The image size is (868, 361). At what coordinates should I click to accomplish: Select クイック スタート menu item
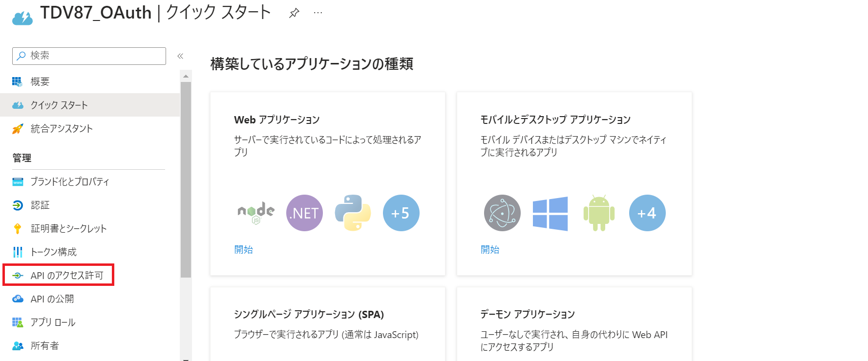click(x=90, y=105)
